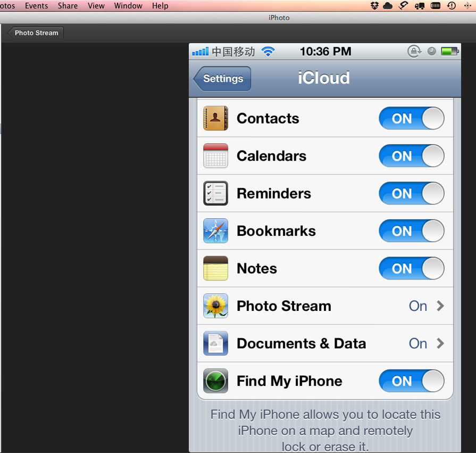Viewport: 476px width, 453px height.
Task: Click the Time Machine menu bar icon
Action: (452, 5)
